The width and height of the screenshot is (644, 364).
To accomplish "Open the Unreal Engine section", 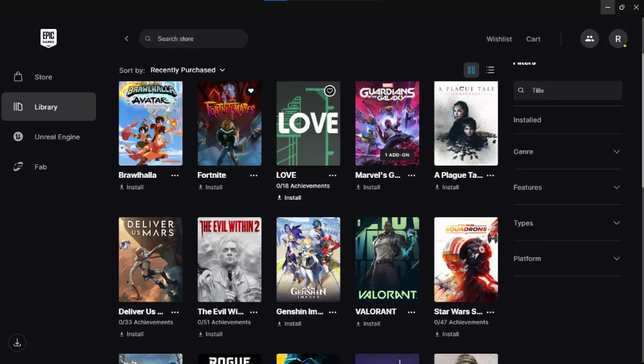I will click(48, 137).
